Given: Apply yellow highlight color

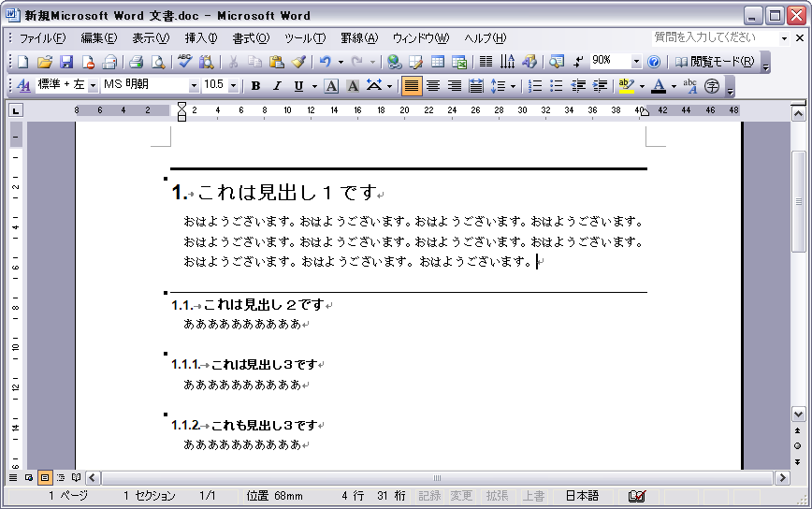Looking at the screenshot, I should (x=627, y=86).
